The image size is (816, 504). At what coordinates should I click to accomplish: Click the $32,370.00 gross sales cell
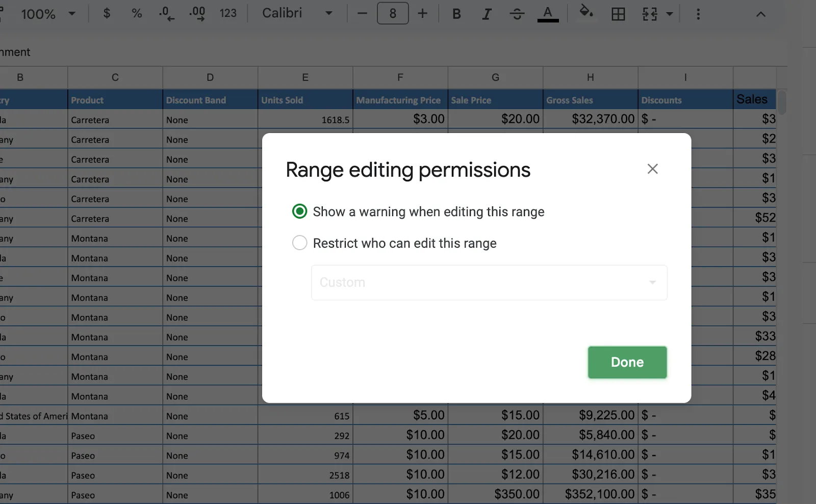click(590, 119)
